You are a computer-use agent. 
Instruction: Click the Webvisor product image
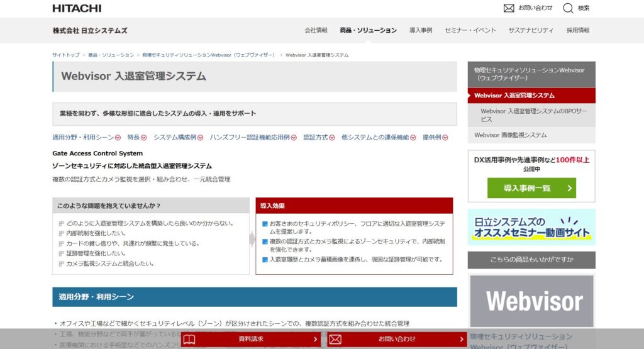(x=531, y=301)
